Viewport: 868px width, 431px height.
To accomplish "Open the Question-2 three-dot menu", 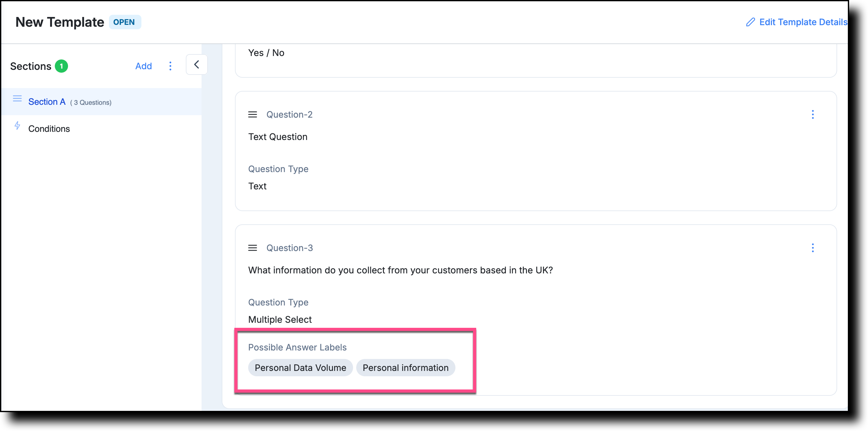I will pos(812,115).
